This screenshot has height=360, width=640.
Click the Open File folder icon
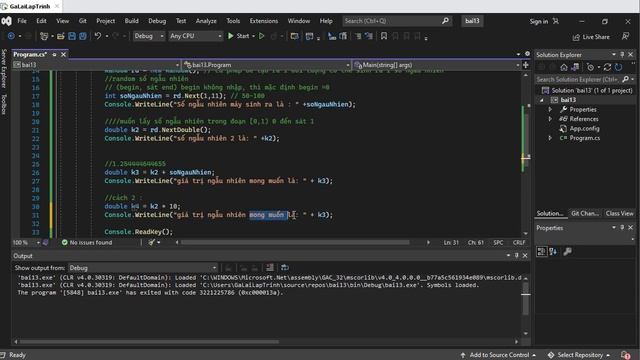tap(60, 36)
